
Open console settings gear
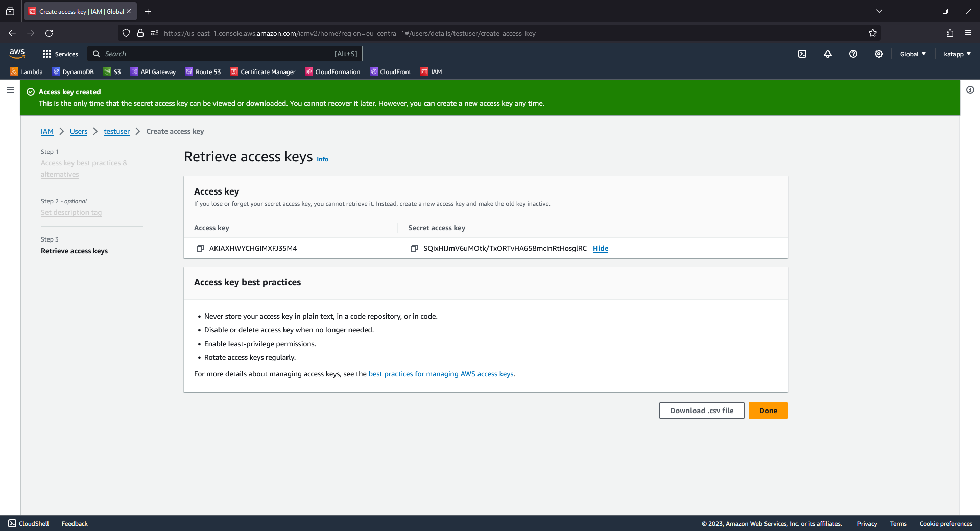[879, 54]
